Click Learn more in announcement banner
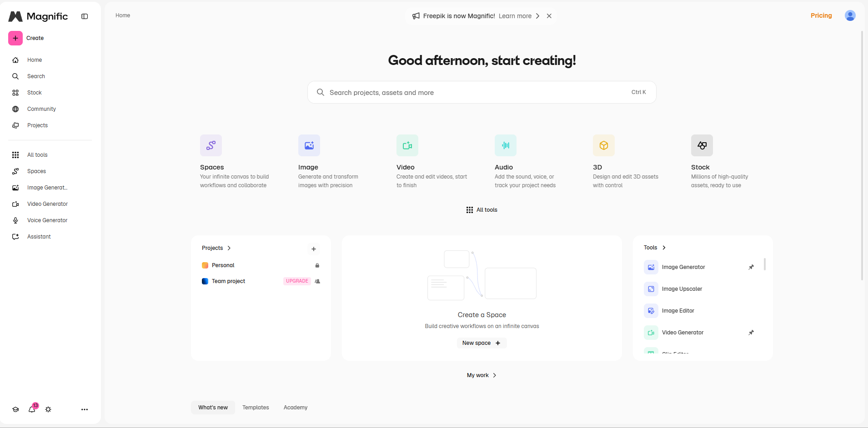Viewport: 868px width, 428px height. coord(515,16)
